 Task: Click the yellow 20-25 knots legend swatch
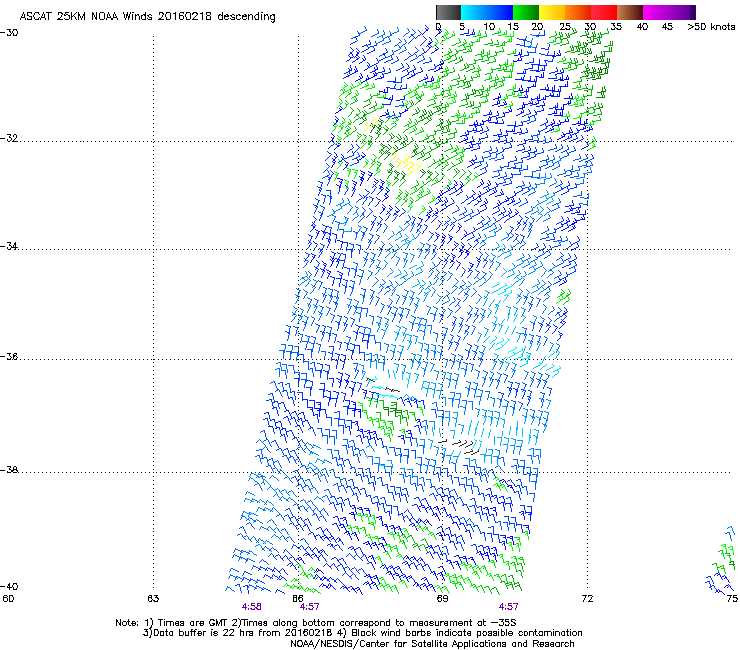click(552, 12)
